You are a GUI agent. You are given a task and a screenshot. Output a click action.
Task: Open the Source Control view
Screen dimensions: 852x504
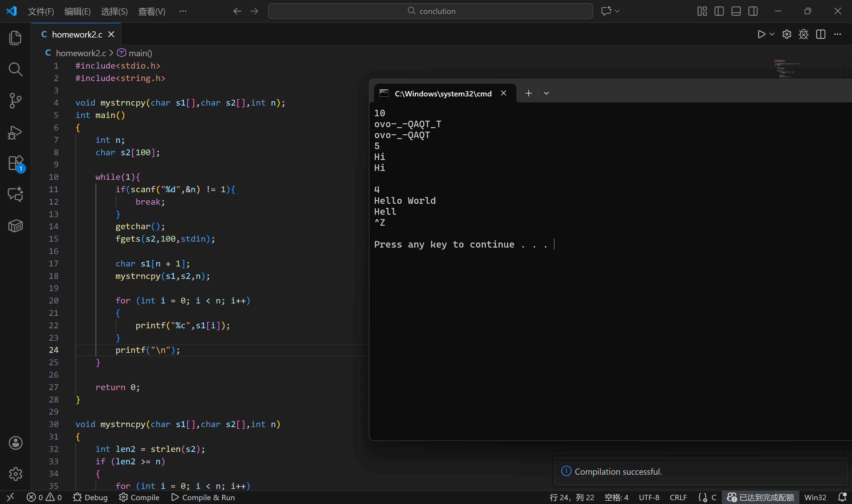pyautogui.click(x=15, y=101)
